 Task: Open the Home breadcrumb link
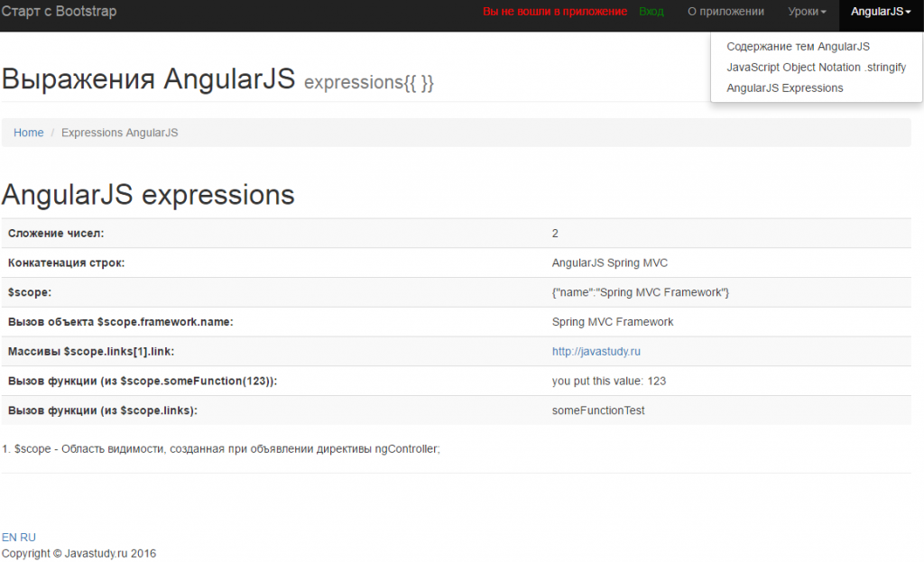28,132
